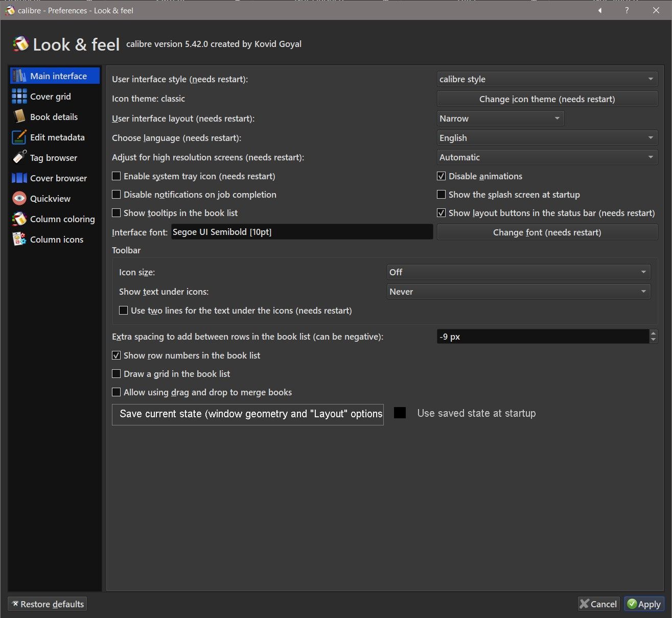
Task: Open the Choose language dropdown
Action: tap(547, 138)
